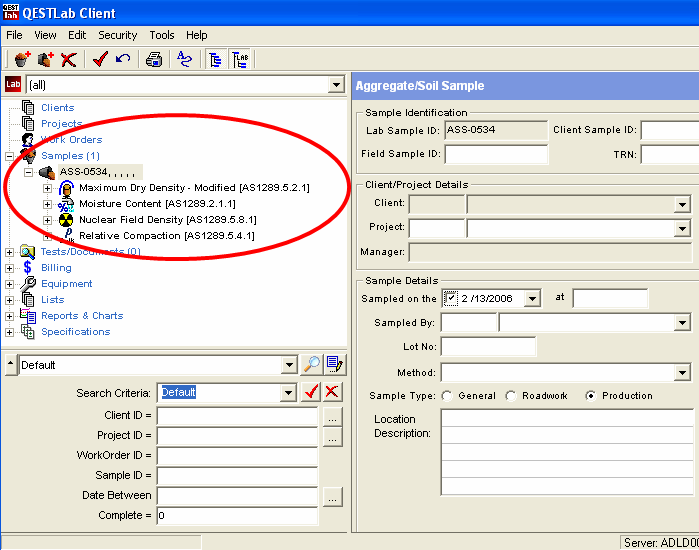The width and height of the screenshot is (699, 550).
Task: Click the browse button next to Client ID
Action: point(332,416)
